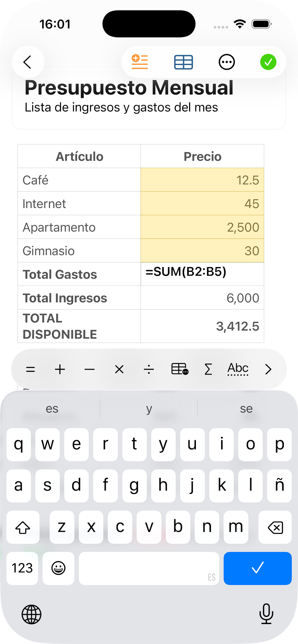
Task: Toggle the shift key
Action: [23, 527]
